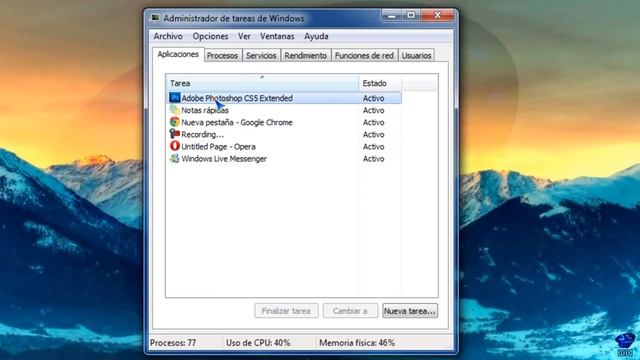Click the Task Manager title bar icon

(156, 18)
